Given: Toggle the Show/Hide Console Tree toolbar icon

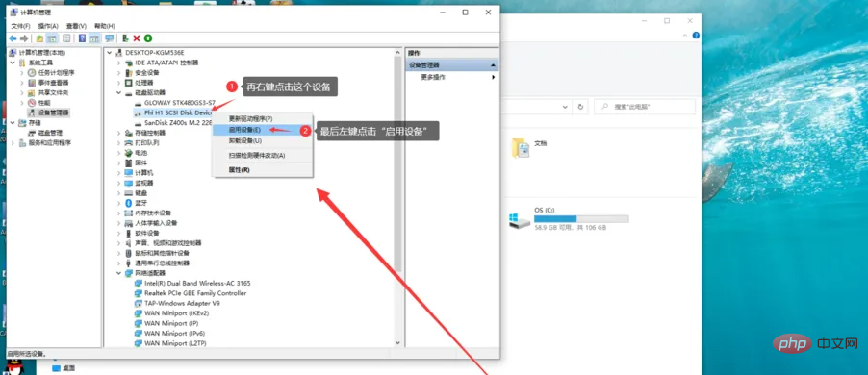Looking at the screenshot, I should coord(53,38).
